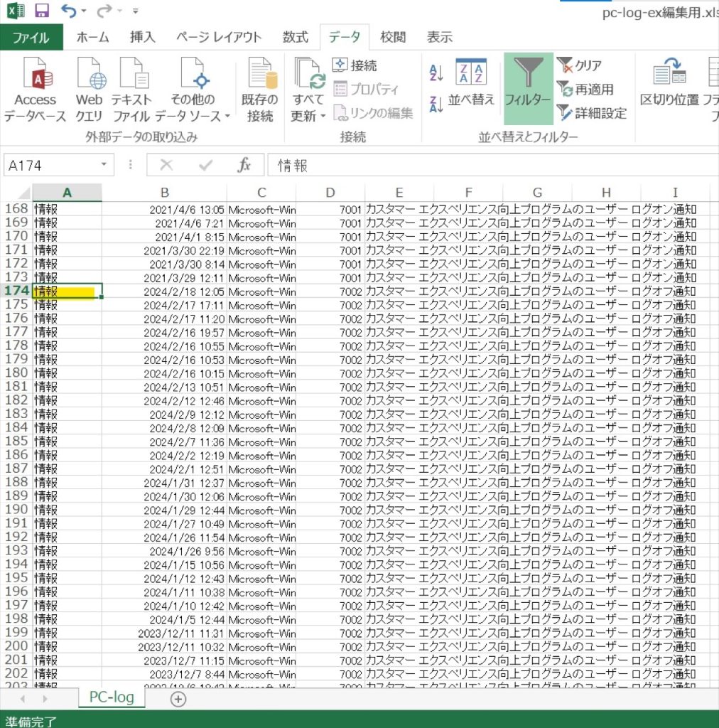Switch to the ホーム tab

click(x=92, y=37)
